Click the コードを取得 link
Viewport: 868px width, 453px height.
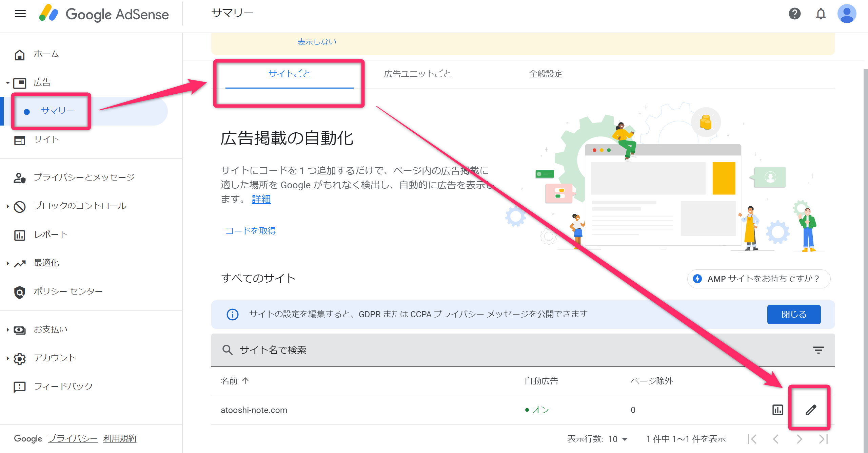coord(251,231)
